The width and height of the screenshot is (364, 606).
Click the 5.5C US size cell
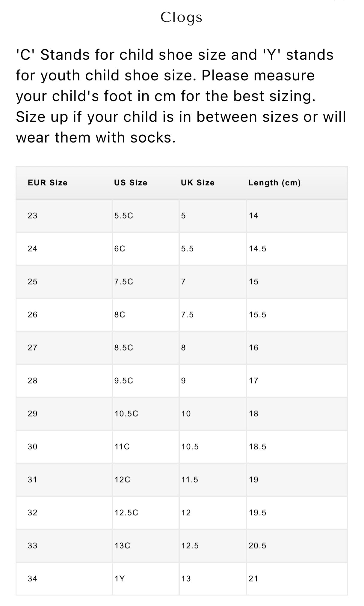click(x=123, y=216)
